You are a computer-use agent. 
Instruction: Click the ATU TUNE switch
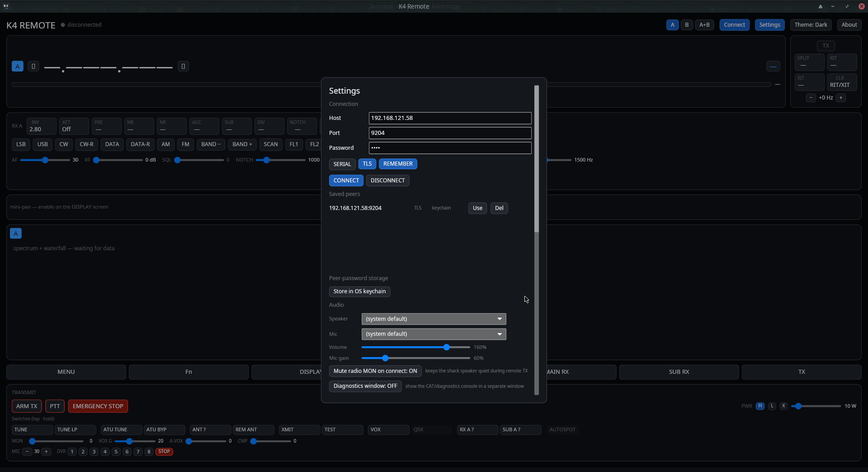coord(121,430)
